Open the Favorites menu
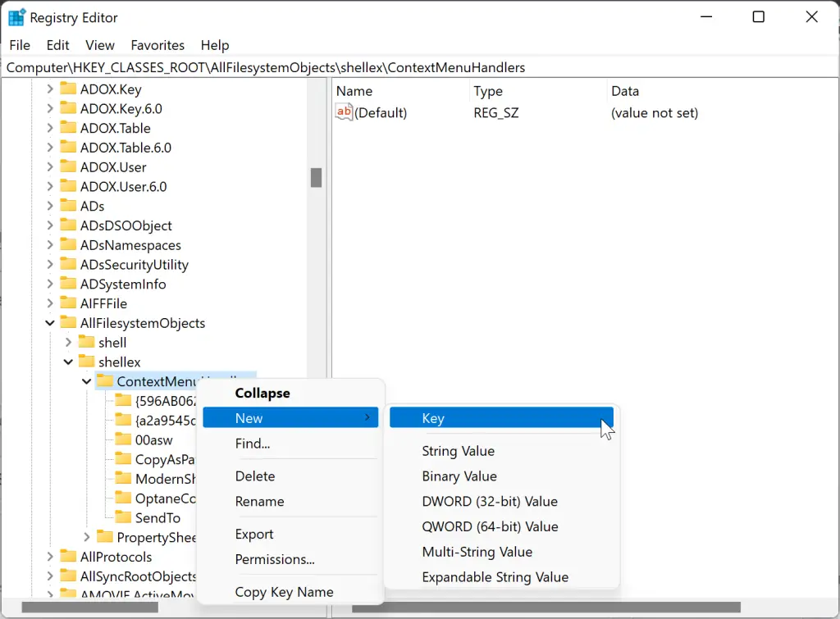Viewport: 840px width, 619px height. point(157,45)
